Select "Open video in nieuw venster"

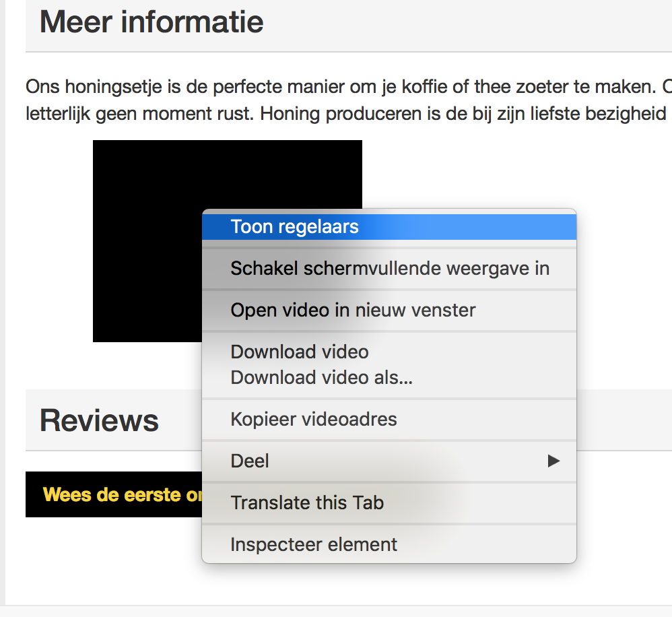click(354, 310)
